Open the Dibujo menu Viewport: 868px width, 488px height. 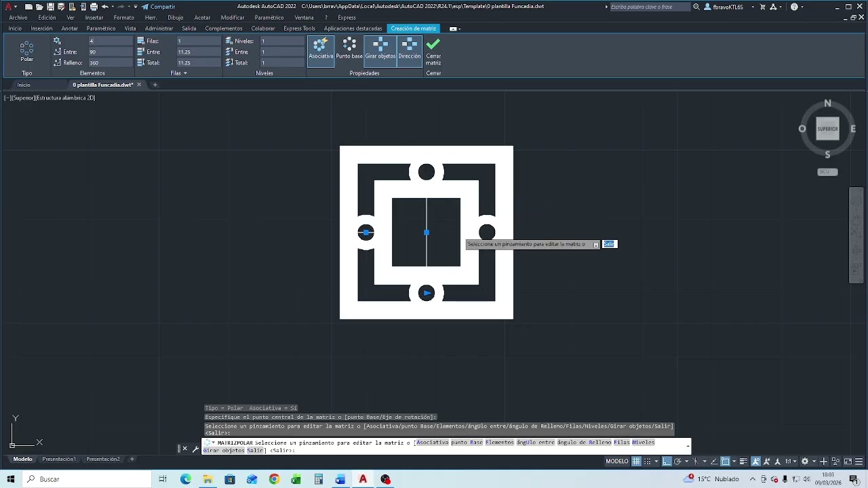176,18
